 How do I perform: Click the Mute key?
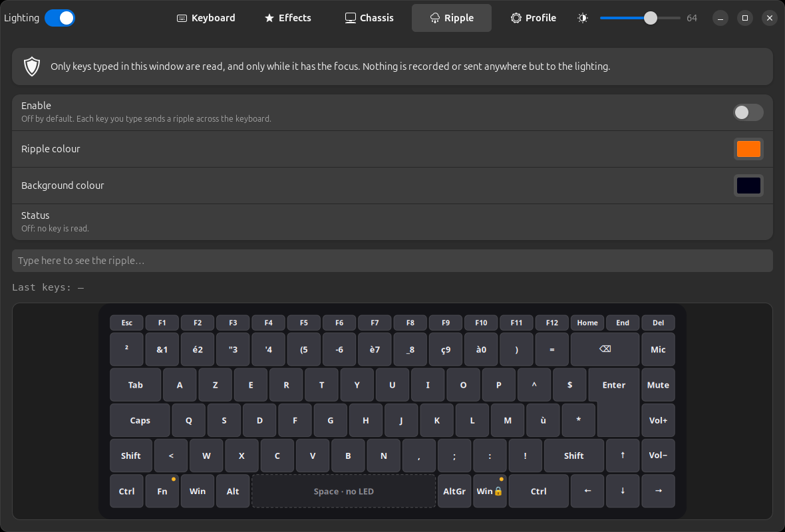[x=658, y=385]
